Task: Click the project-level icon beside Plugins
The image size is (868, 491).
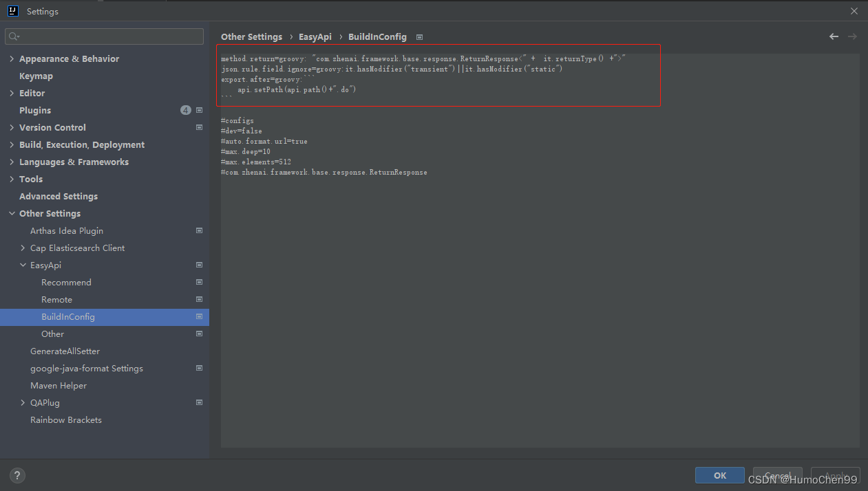Action: [x=199, y=110]
